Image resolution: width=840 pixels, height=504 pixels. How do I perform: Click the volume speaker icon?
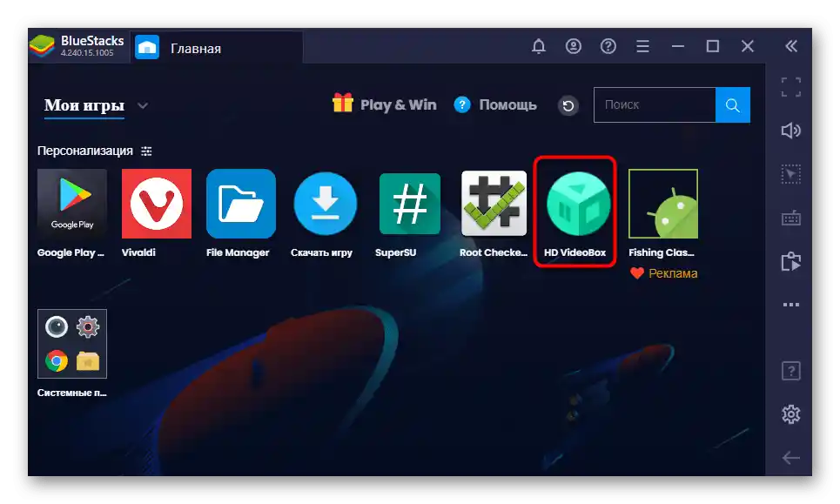click(x=791, y=131)
